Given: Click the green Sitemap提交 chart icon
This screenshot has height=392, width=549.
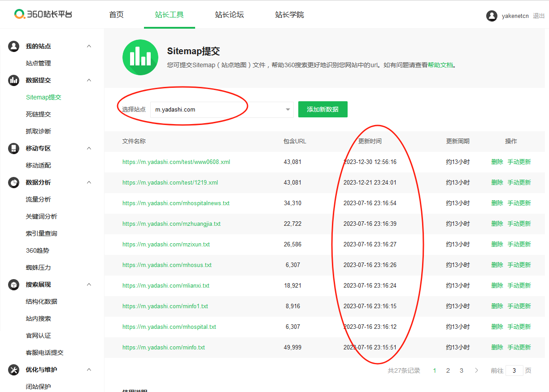Looking at the screenshot, I should pyautogui.click(x=140, y=57).
